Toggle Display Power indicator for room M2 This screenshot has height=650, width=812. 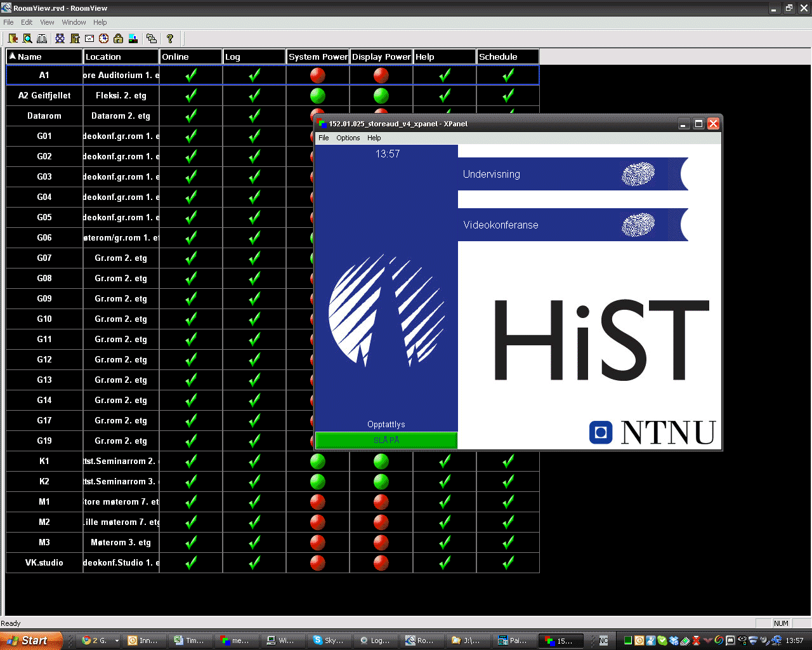click(x=381, y=522)
